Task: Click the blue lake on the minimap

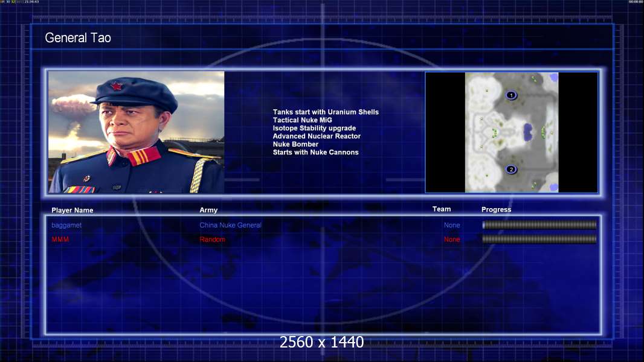Action: 528,132
